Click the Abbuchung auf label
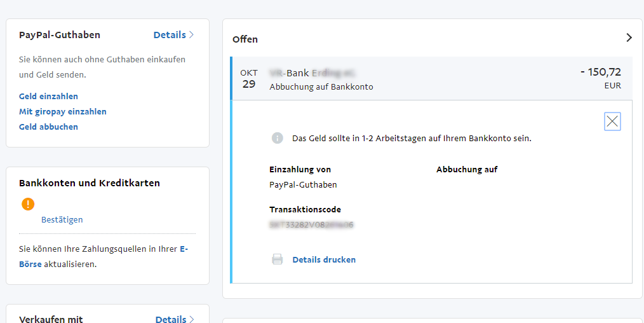Viewport: 644px width, 323px height. pos(467,169)
